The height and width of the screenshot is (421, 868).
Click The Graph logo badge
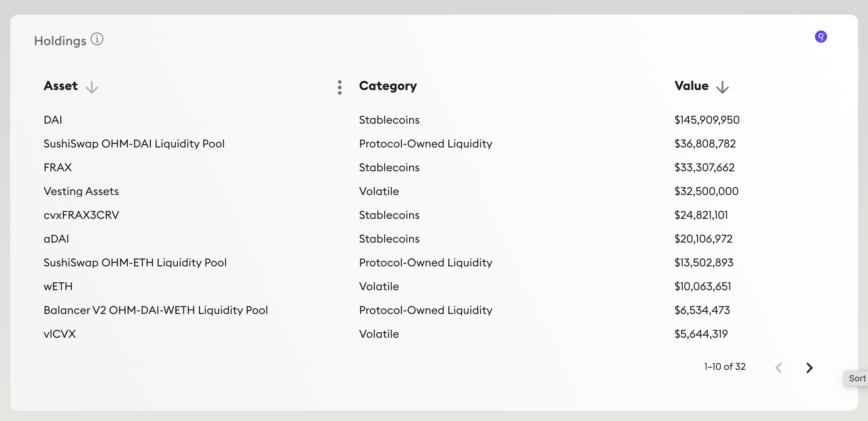[821, 36]
